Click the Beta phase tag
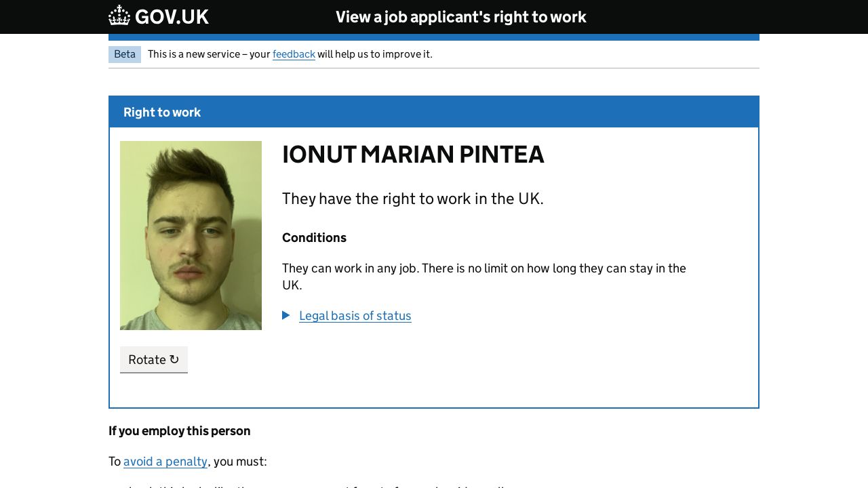The image size is (868, 488). (125, 54)
